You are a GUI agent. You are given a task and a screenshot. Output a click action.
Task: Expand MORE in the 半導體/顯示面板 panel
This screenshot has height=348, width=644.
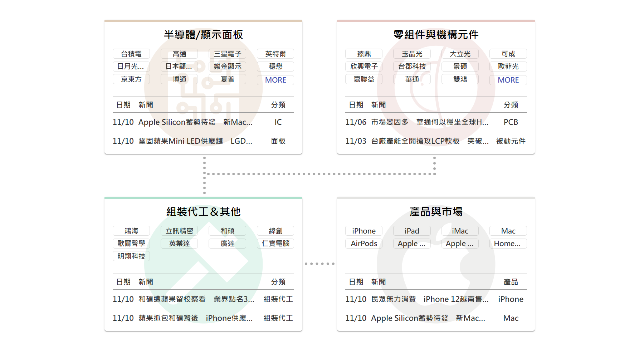click(275, 80)
